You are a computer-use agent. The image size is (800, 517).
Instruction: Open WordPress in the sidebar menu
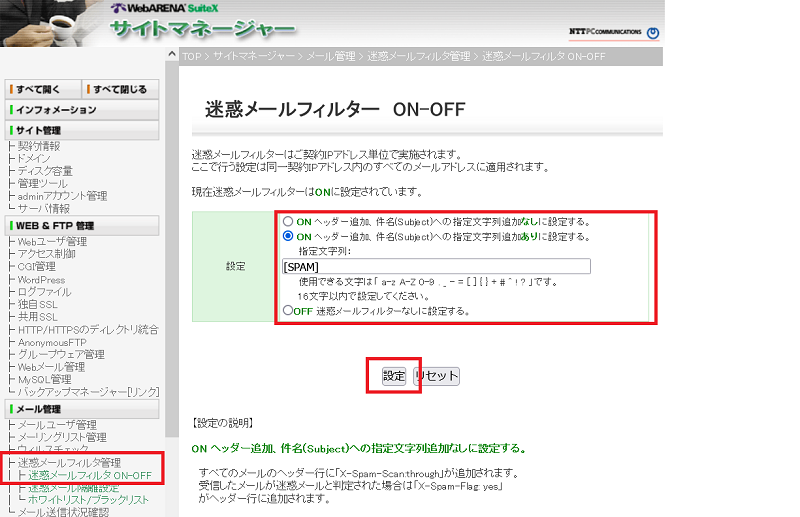(x=41, y=280)
